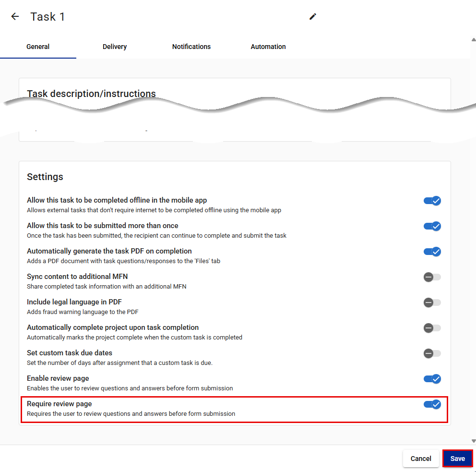Image resolution: width=476 pixels, height=472 pixels.
Task: Toggle the Enable review page switch
Action: pos(432,379)
